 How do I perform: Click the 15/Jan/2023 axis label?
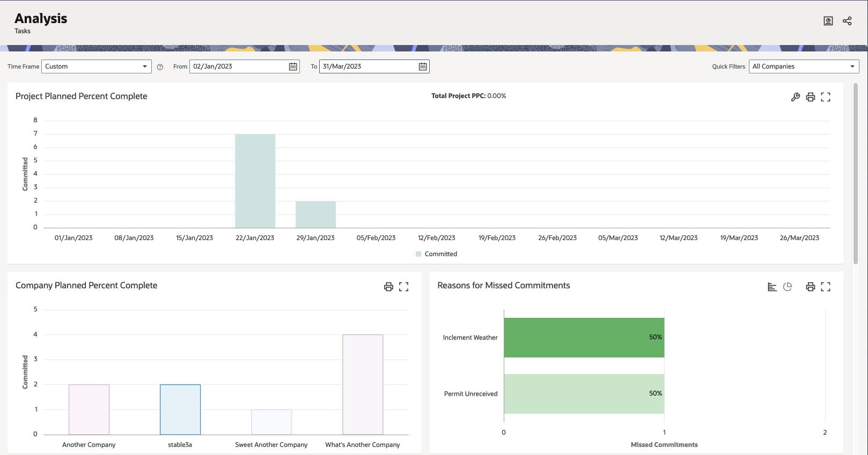tap(194, 238)
